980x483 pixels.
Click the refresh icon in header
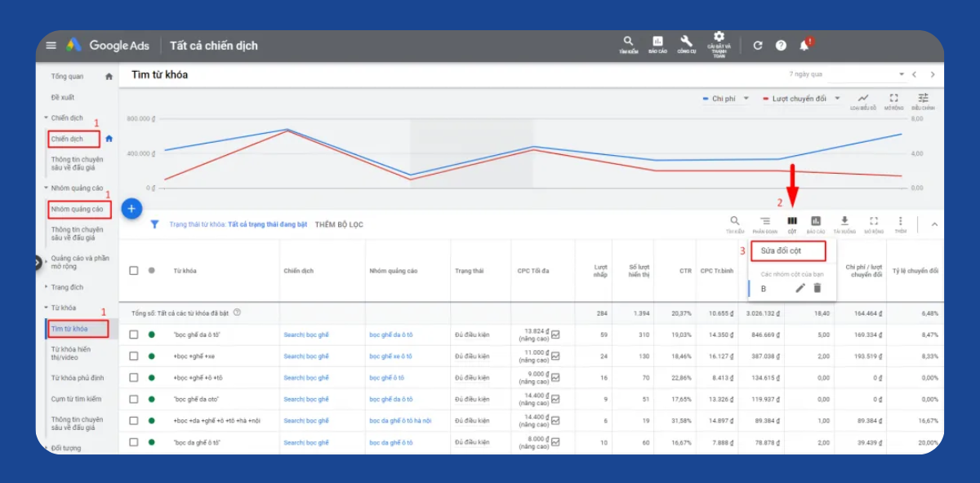click(x=758, y=46)
